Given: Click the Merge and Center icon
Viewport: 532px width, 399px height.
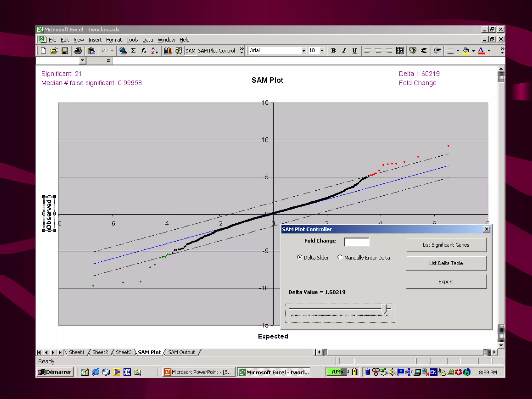Looking at the screenshot, I should coord(400,51).
